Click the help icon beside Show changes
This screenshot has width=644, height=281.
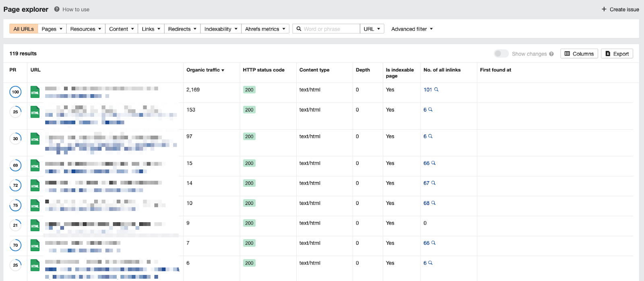[x=551, y=54]
